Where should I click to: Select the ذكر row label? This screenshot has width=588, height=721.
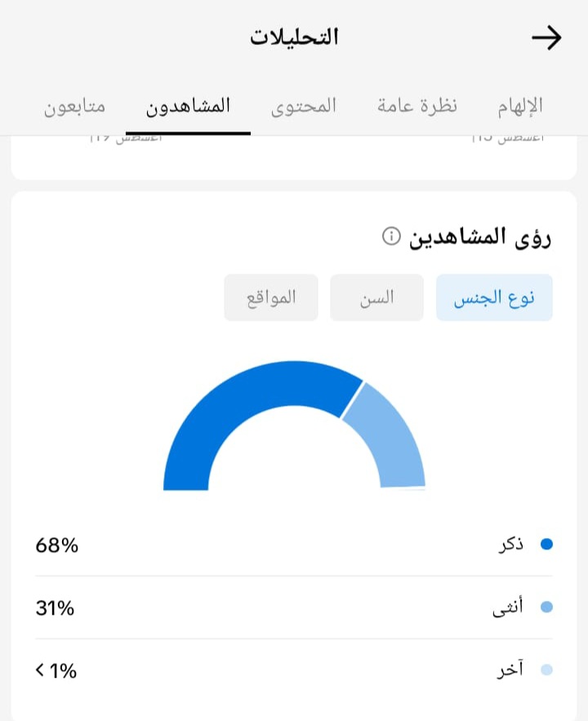click(x=511, y=545)
